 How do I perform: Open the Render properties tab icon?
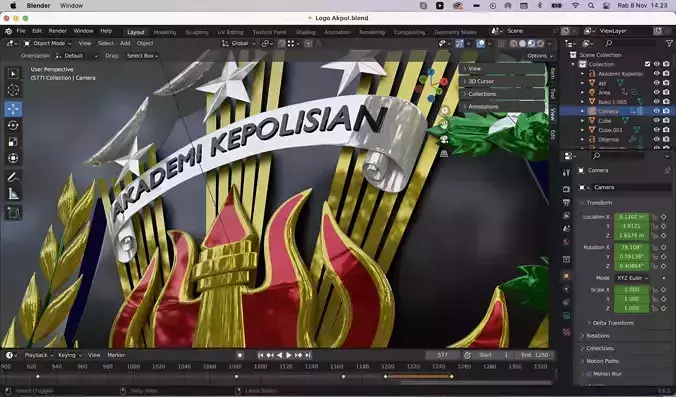coord(566,189)
